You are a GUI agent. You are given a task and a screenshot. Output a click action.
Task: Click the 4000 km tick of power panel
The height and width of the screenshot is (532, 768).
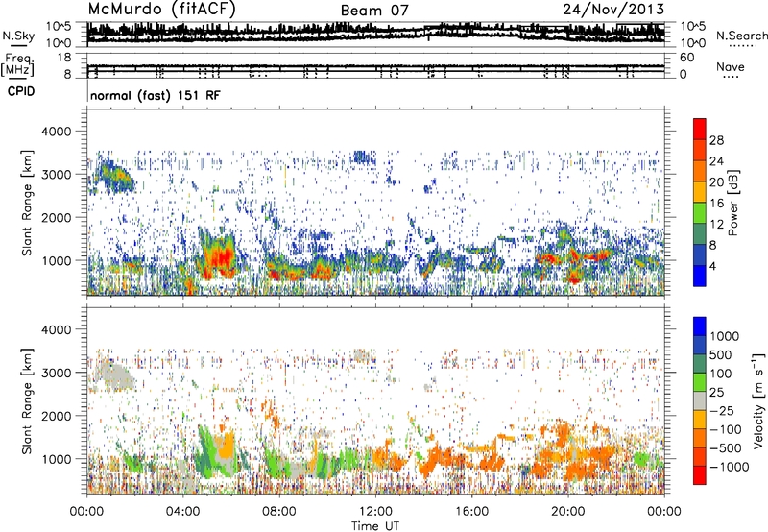pos(57,132)
